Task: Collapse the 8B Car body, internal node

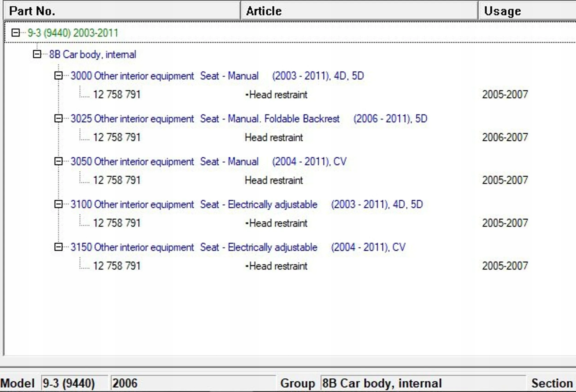Action: coord(37,54)
